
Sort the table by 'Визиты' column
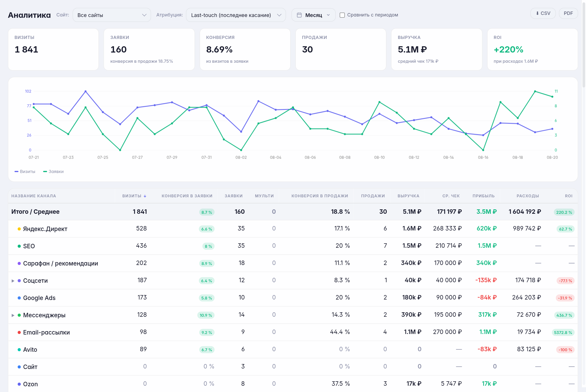tap(134, 196)
